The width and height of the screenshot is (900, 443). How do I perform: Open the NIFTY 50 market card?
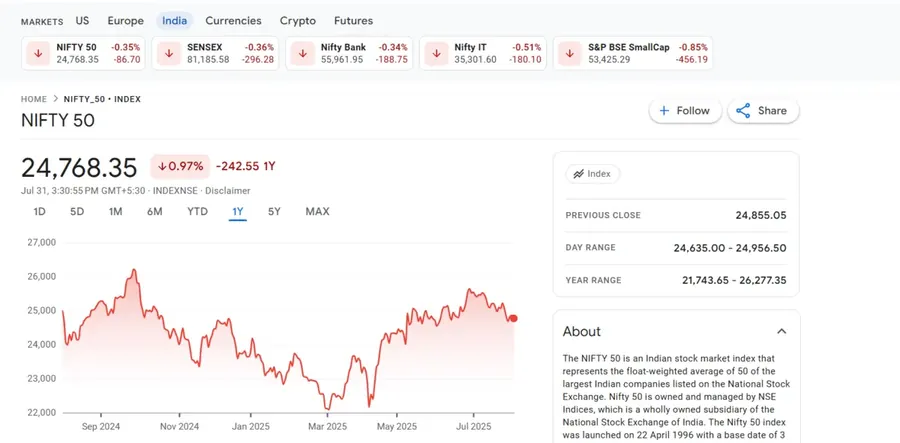83,53
